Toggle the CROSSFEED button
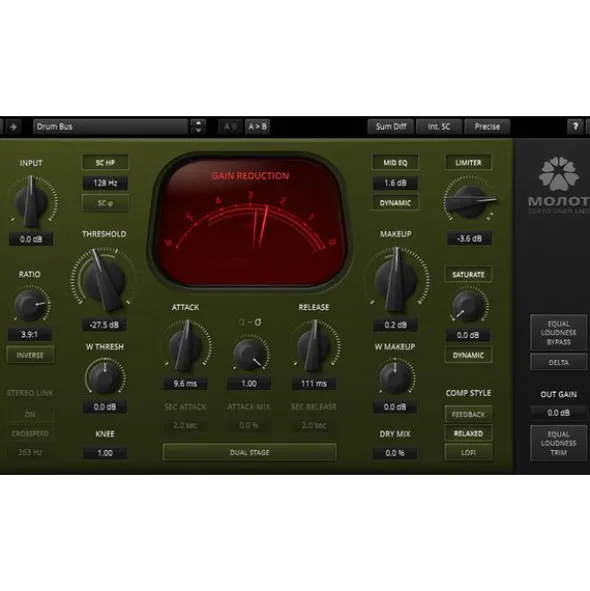Screen dimensions: 590x591 pyautogui.click(x=30, y=433)
